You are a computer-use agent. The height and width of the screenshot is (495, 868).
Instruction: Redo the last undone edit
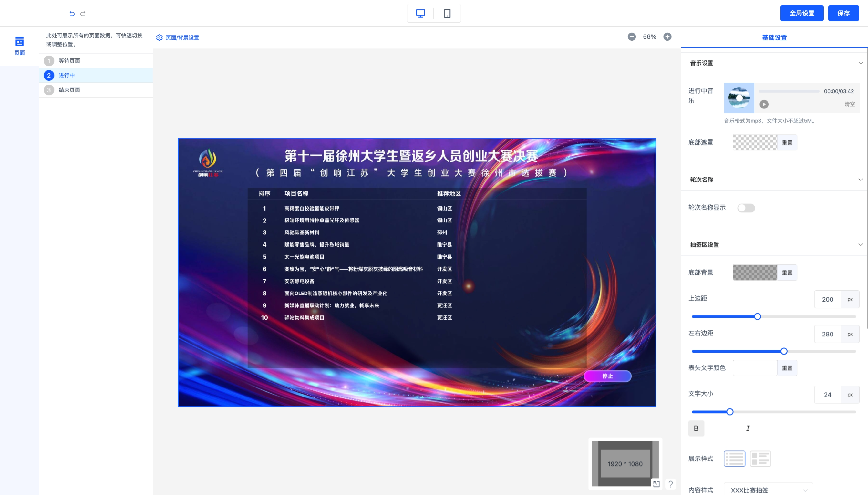click(83, 14)
